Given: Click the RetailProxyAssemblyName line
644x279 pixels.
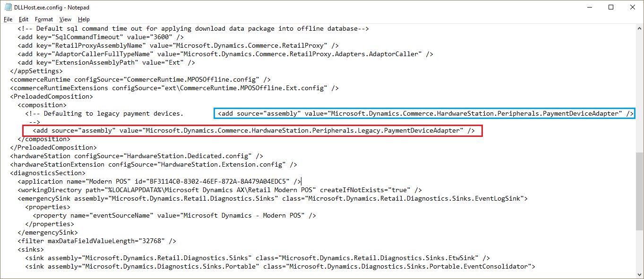Looking at the screenshot, I should pyautogui.click(x=178, y=45).
